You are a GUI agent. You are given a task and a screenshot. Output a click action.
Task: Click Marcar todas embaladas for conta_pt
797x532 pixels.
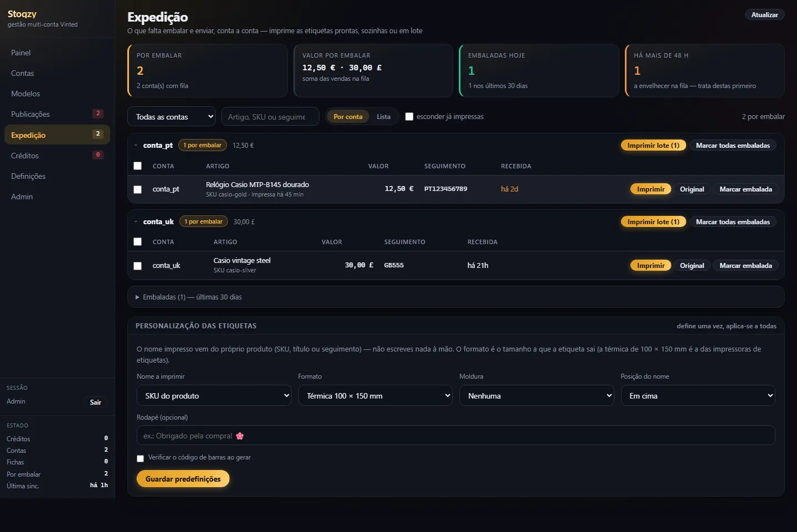[x=733, y=145]
